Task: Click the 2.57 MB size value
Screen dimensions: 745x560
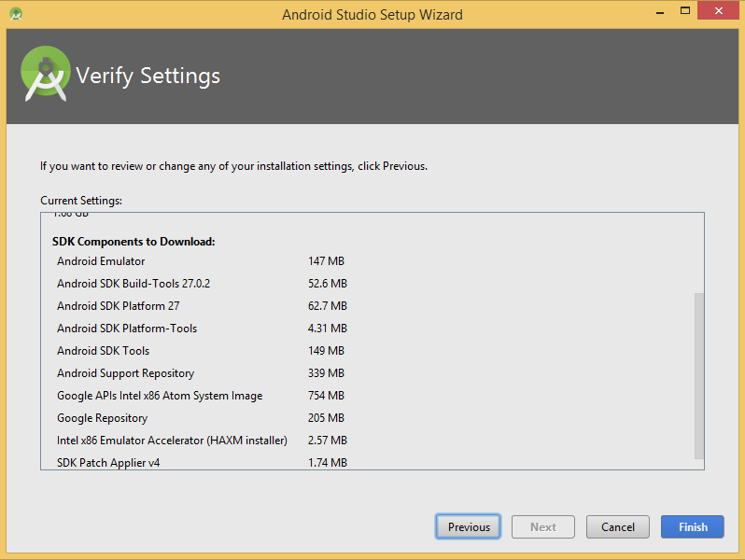Action: [328, 440]
